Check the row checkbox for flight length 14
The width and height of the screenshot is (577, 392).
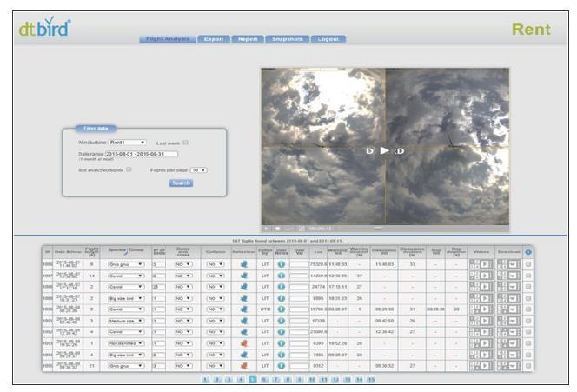point(528,276)
